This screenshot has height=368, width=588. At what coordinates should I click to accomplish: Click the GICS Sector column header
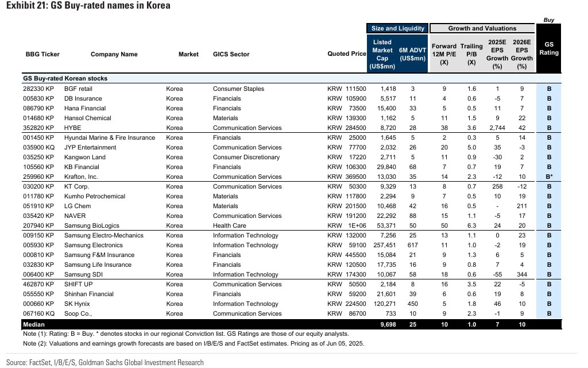[231, 54]
